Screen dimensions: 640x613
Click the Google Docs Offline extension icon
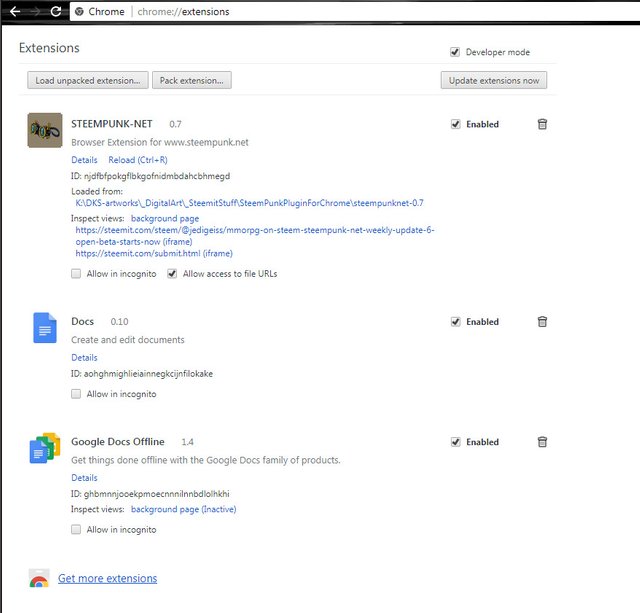point(45,448)
